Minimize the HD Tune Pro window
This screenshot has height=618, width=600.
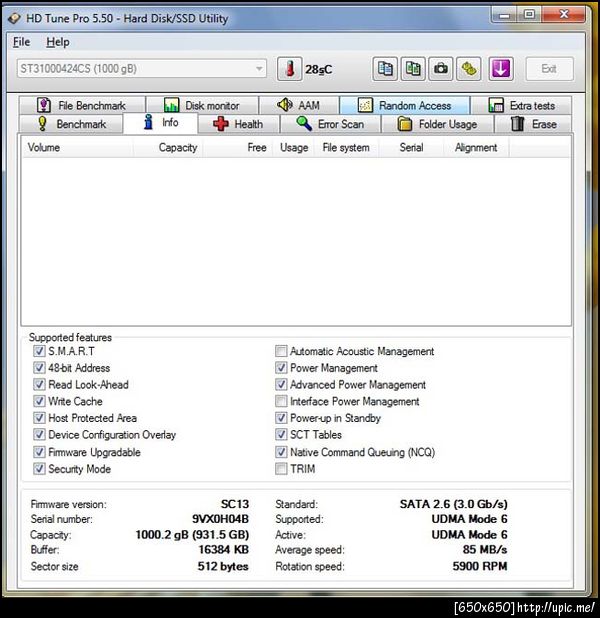[504, 15]
